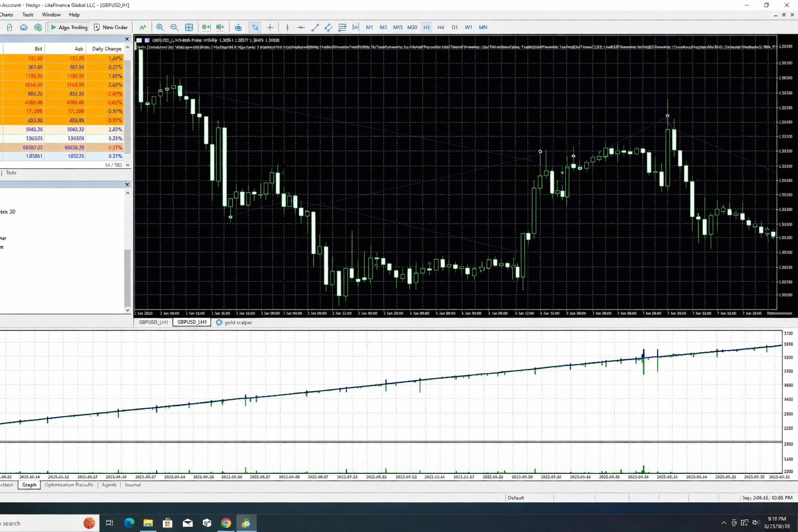Open File Explorer from taskbar

(148, 523)
